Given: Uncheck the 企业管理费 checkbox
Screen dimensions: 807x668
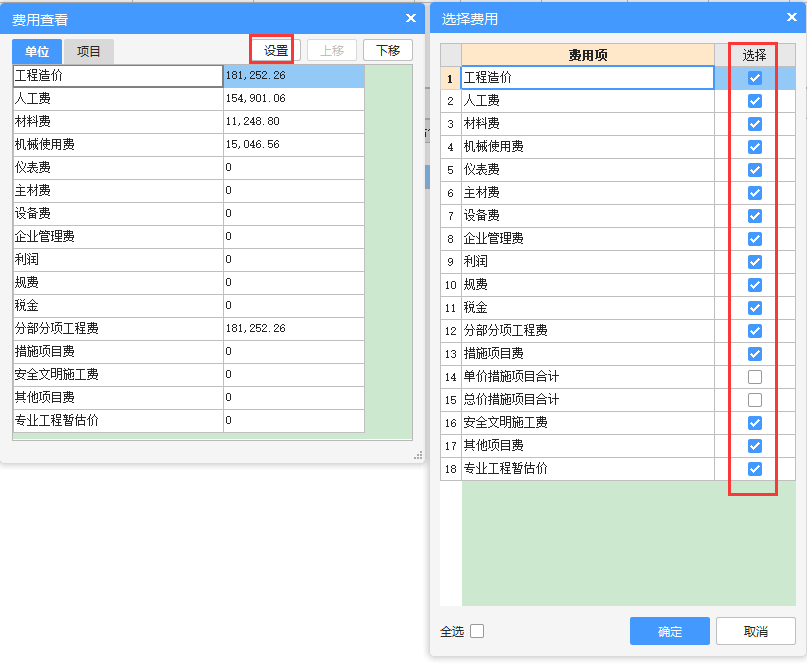Looking at the screenshot, I should pos(755,239).
